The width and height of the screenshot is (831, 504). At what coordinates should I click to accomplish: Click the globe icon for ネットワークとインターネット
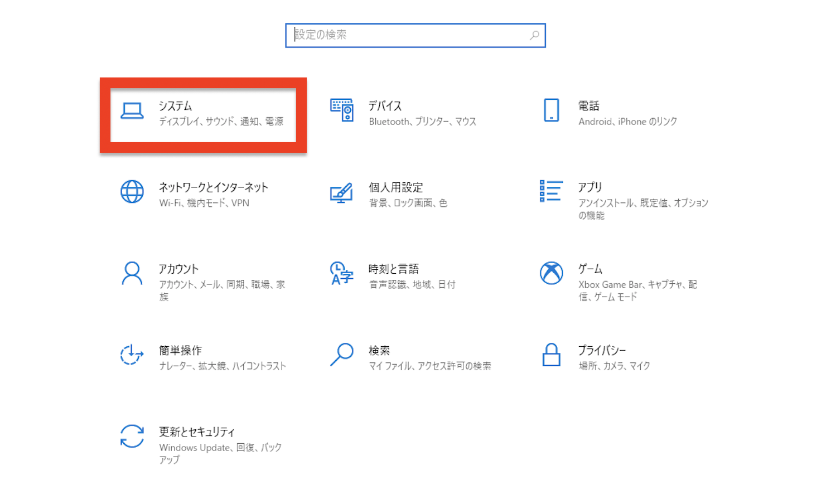(x=132, y=192)
